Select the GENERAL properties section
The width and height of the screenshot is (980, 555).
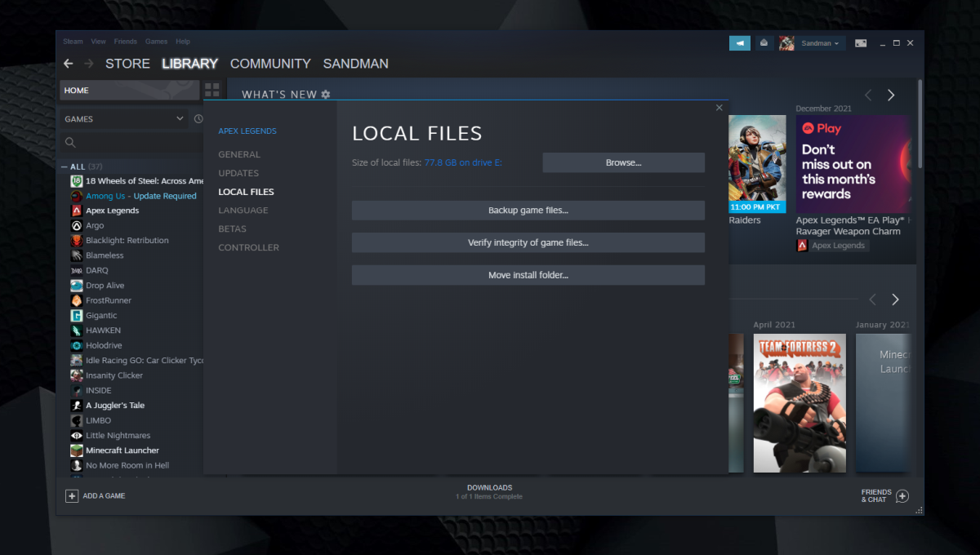point(239,154)
